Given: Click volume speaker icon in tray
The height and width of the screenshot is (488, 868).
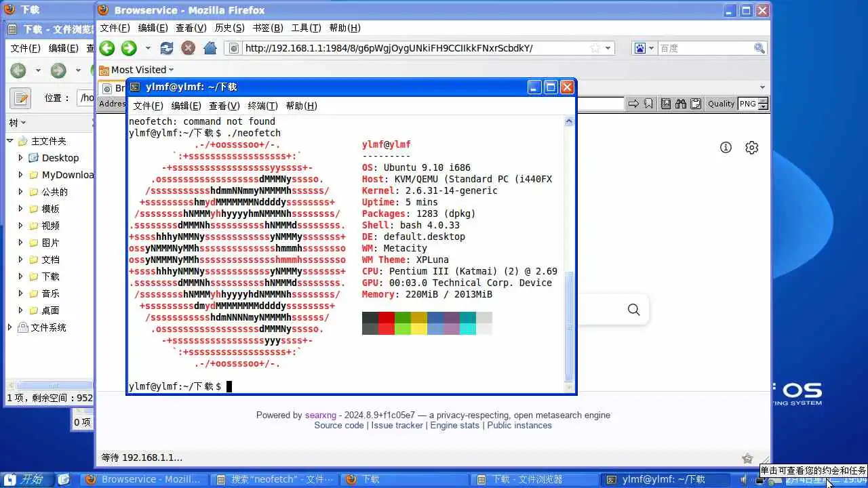Looking at the screenshot, I should [x=745, y=479].
